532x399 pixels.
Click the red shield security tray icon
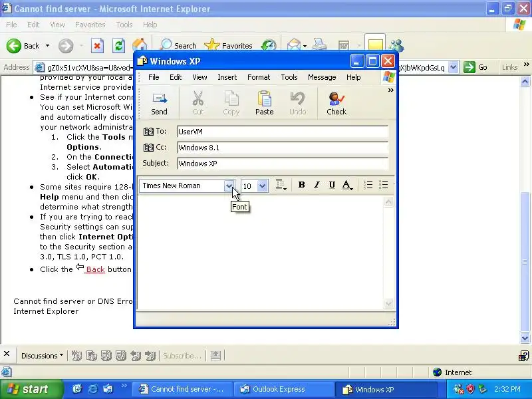tap(471, 389)
